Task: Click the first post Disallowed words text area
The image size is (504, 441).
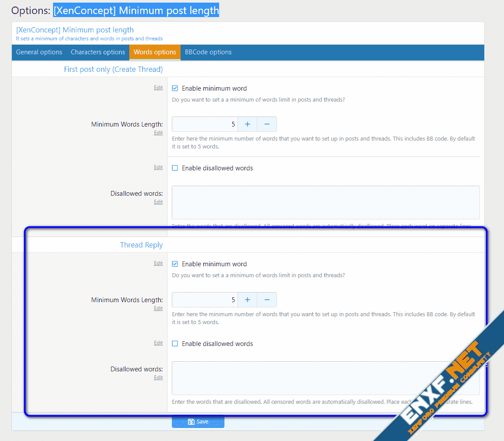Action: [325, 202]
